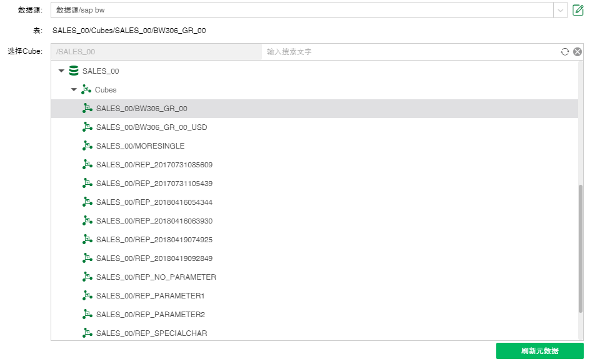Screen dimensions: 590x364
Task: Click the edit data source icon
Action: (x=578, y=10)
